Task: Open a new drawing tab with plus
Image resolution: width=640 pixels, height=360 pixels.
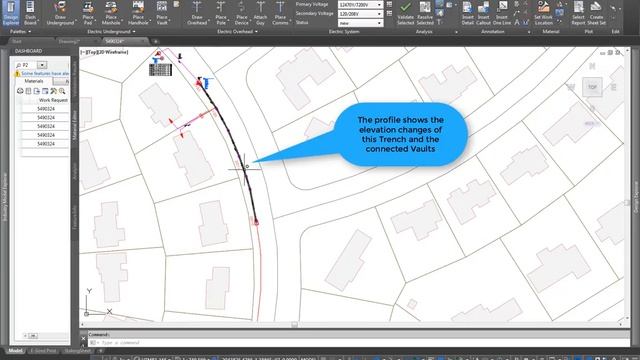Action: click(x=156, y=41)
